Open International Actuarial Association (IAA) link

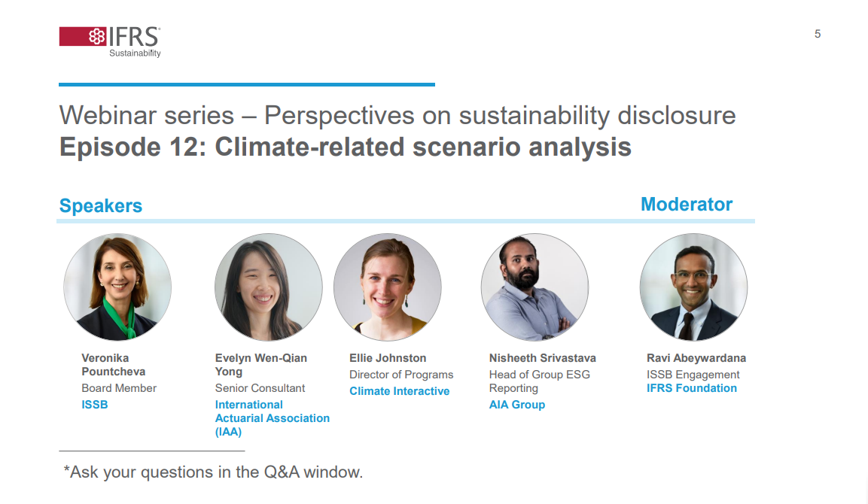273,418
